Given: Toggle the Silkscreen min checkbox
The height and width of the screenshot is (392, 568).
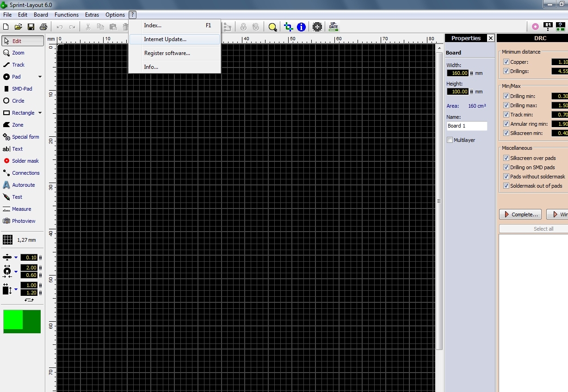Looking at the screenshot, I should (x=506, y=133).
